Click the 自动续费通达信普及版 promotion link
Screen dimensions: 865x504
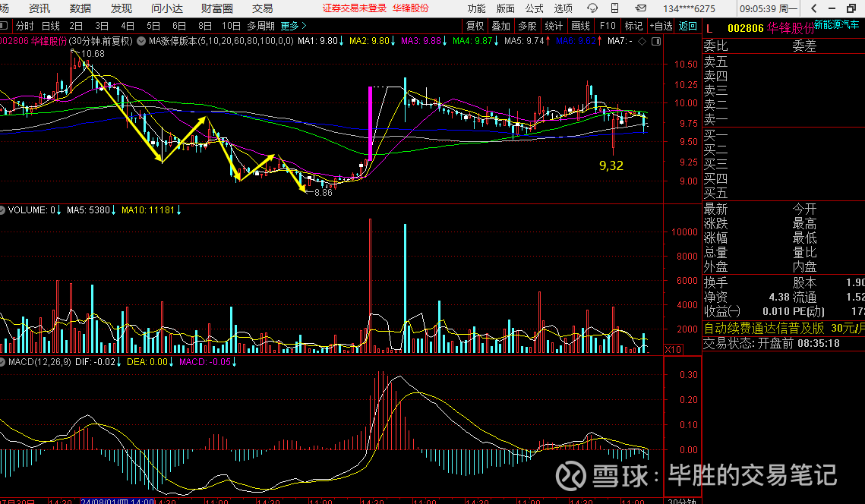click(763, 329)
